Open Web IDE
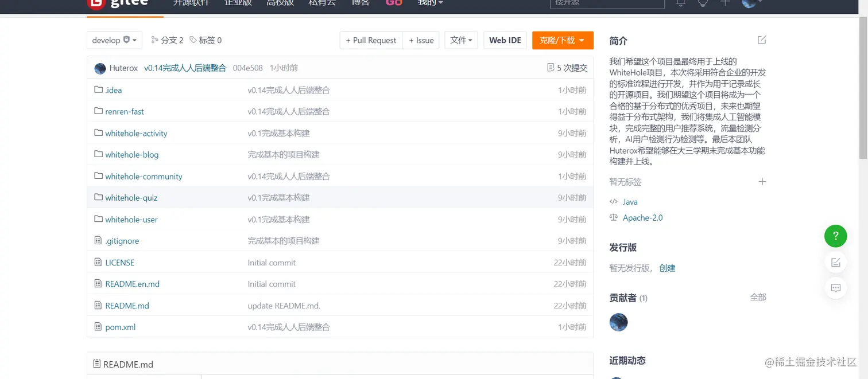Viewport: 868px width, 379px height. click(x=505, y=40)
